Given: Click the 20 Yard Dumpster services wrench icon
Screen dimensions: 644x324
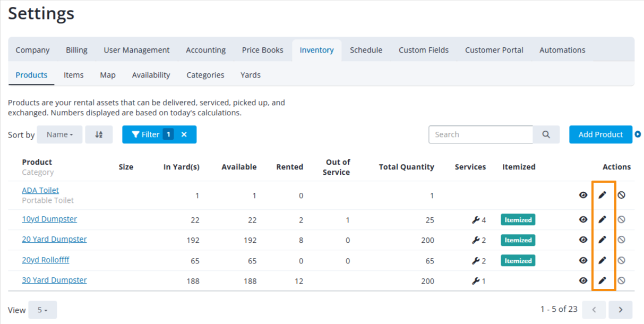Looking at the screenshot, I should (x=476, y=240).
